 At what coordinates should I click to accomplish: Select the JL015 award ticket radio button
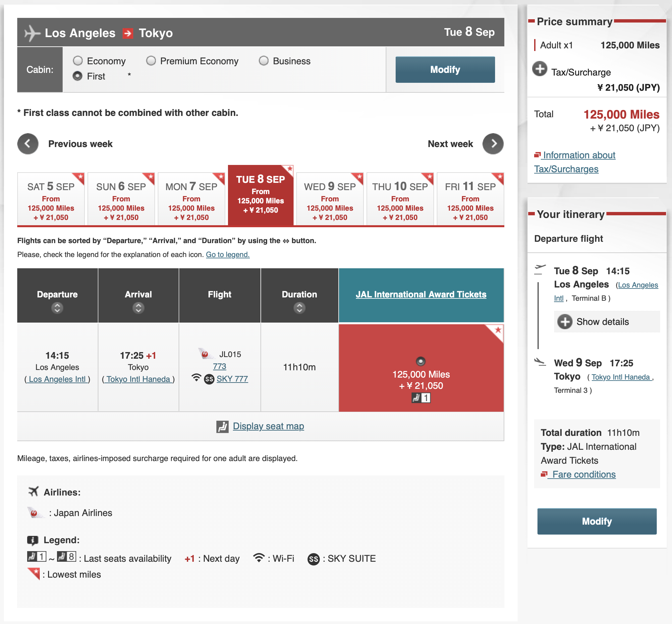[420, 361]
